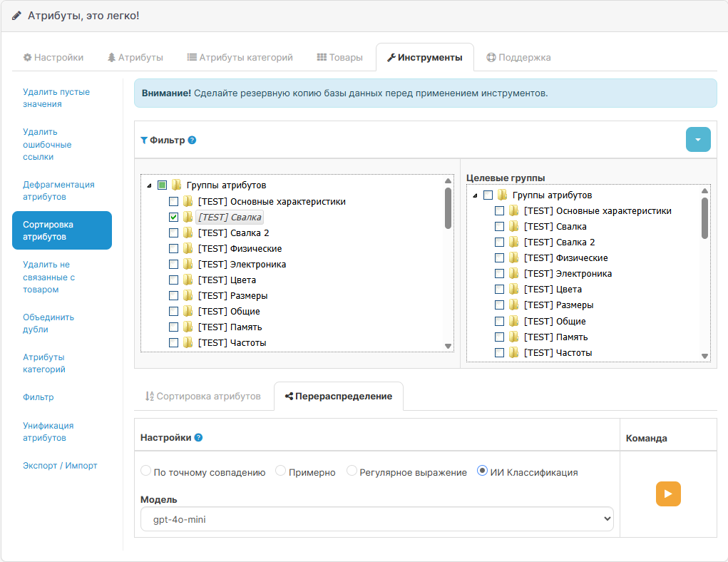
Task: Check [TEST] Память in target groups
Action: click(x=499, y=337)
